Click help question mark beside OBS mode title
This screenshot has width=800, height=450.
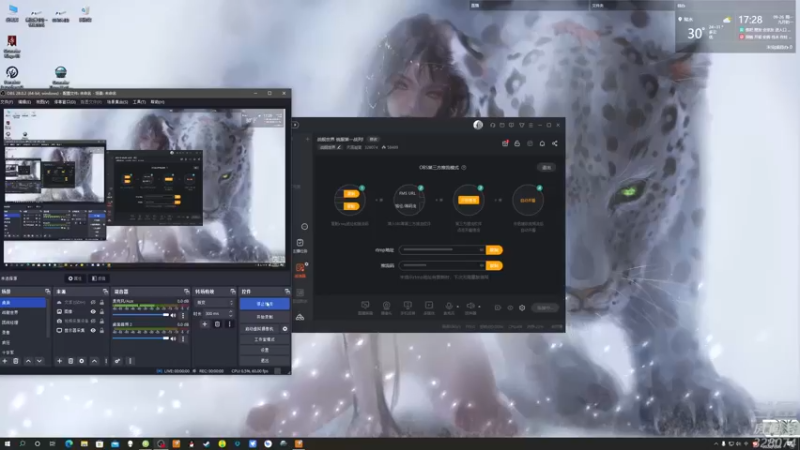point(463,167)
